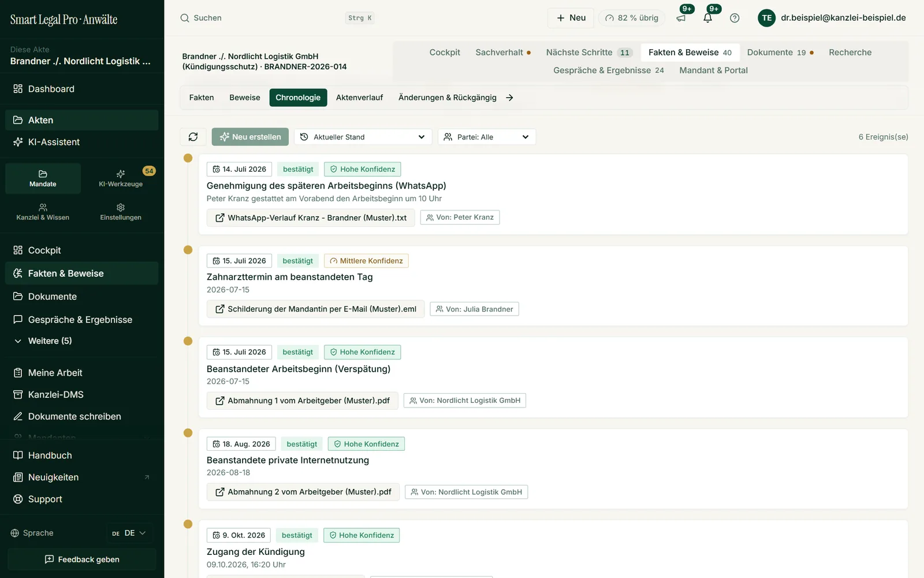Viewport: 924px width, 578px height.
Task: Open Meine Arbeit in the sidebar
Action: click(x=82, y=373)
